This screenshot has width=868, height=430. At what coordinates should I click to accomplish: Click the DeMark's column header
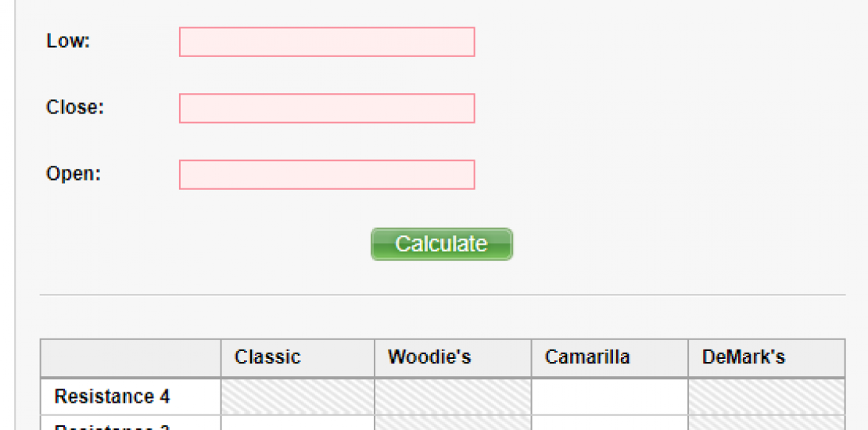tap(744, 357)
